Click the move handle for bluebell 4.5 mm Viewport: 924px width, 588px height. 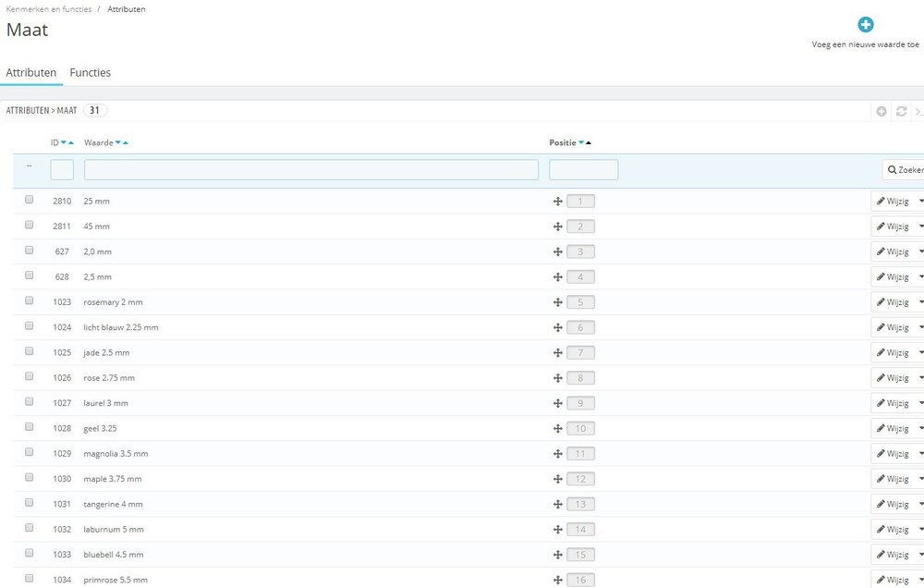point(557,555)
